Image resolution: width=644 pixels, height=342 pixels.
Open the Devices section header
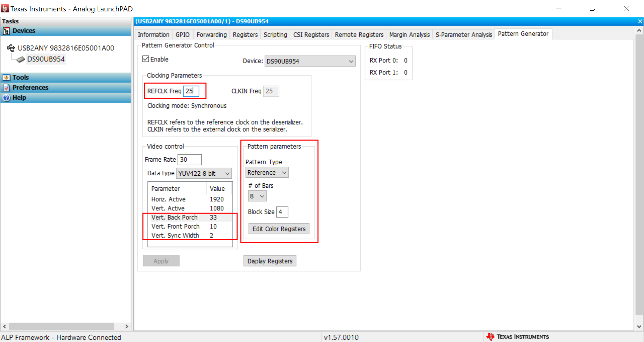coord(66,31)
